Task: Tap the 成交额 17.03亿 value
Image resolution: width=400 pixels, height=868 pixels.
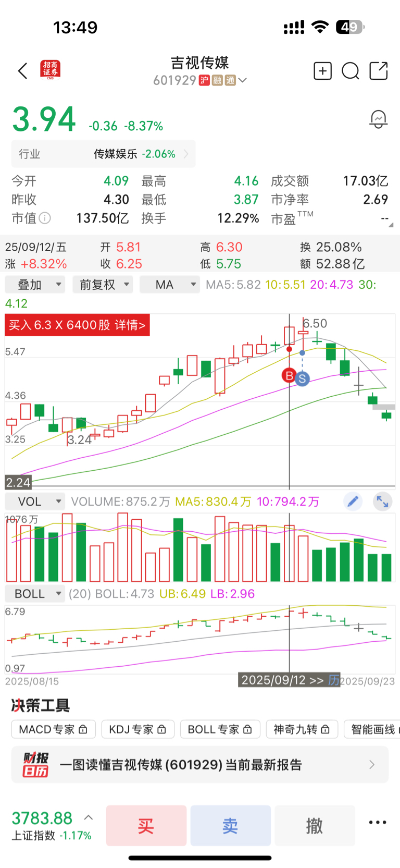Action: point(365,181)
